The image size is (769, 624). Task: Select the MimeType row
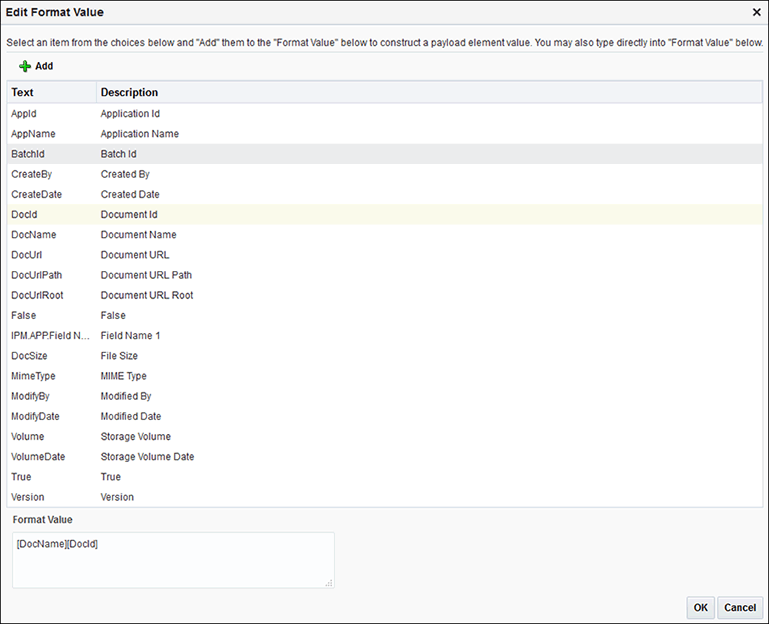pyautogui.click(x=384, y=376)
